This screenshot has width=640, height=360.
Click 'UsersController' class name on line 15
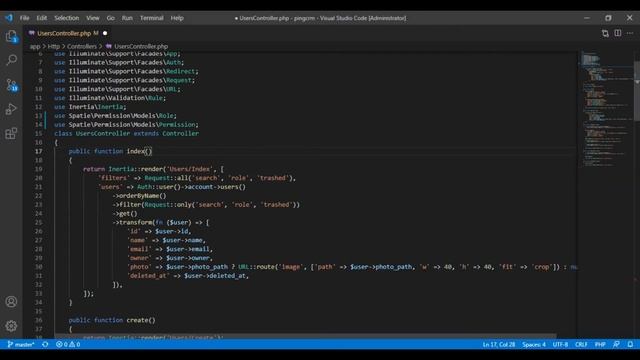(x=103, y=133)
